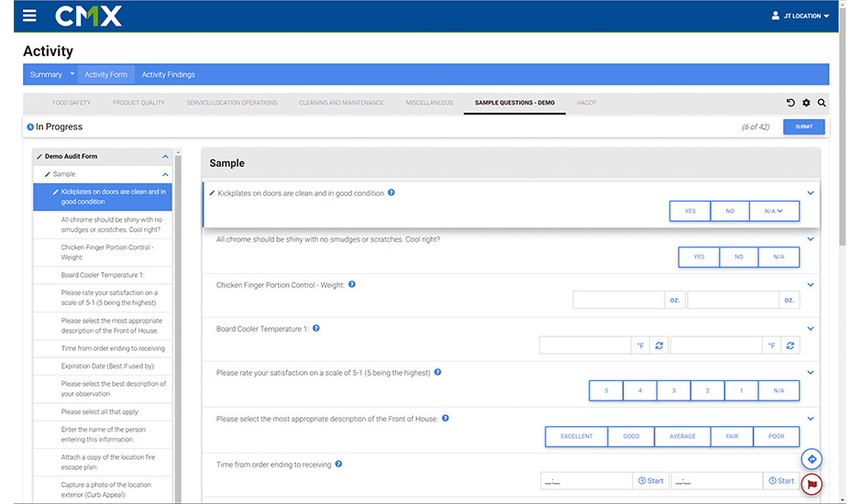Screen dimensions: 862x504
Task: Click the SUBMIT button
Action: [803, 127]
